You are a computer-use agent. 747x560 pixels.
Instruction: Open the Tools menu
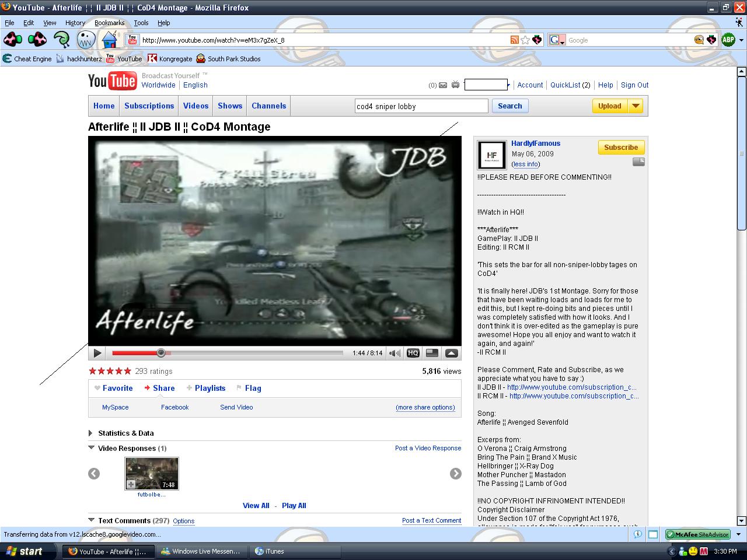point(141,23)
